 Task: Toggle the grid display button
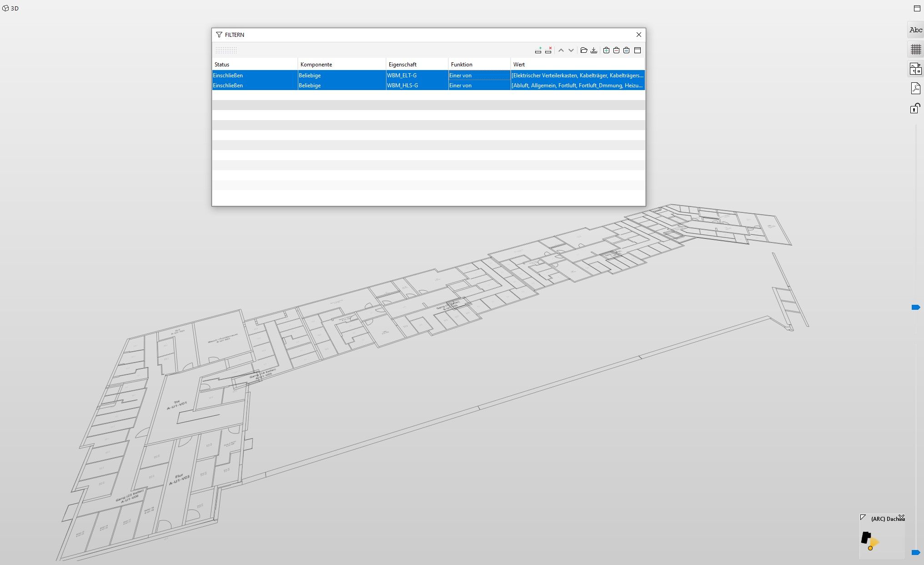pyautogui.click(x=915, y=49)
